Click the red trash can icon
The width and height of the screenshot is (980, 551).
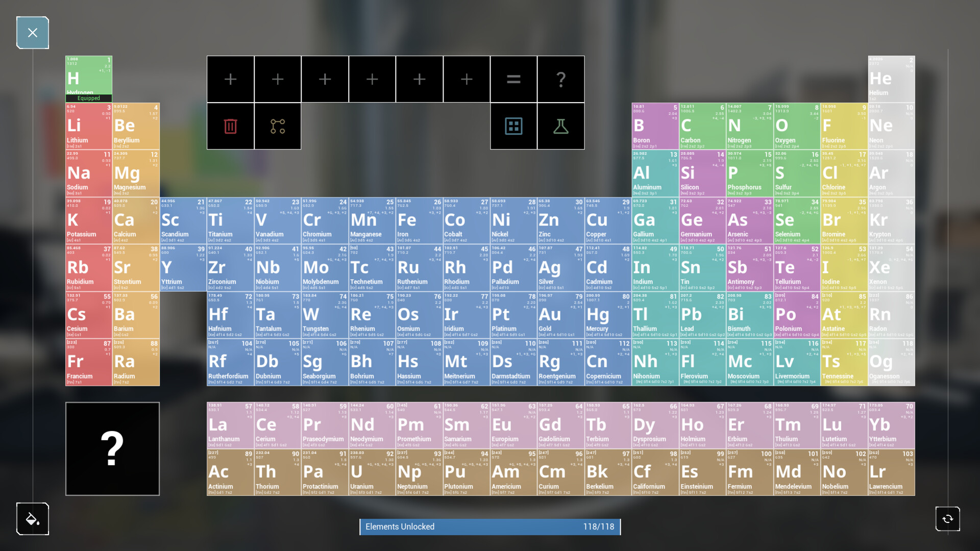click(x=230, y=126)
